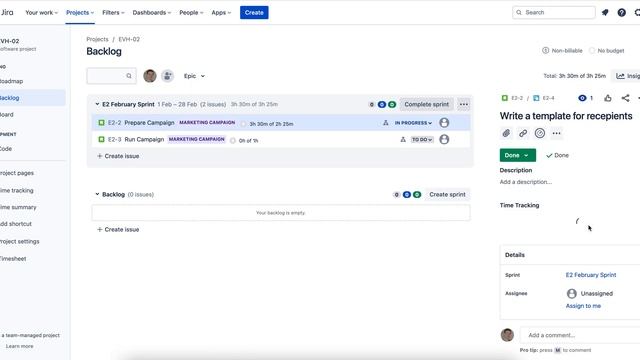Open Project settings in the sidebar
640x360 pixels.
[x=20, y=242]
